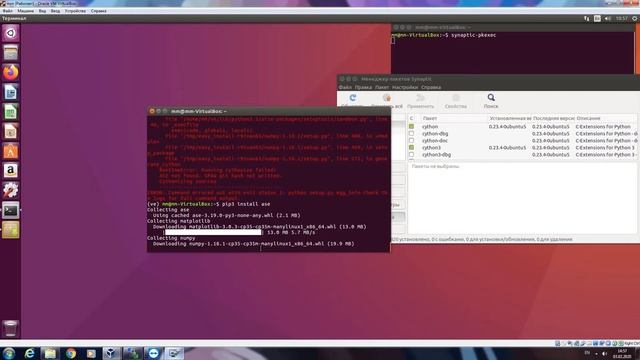Click the Windows Start button

[x=9, y=353]
